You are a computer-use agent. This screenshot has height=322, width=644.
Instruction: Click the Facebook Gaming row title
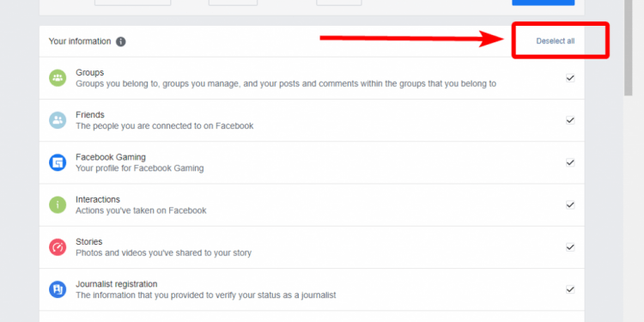click(111, 157)
